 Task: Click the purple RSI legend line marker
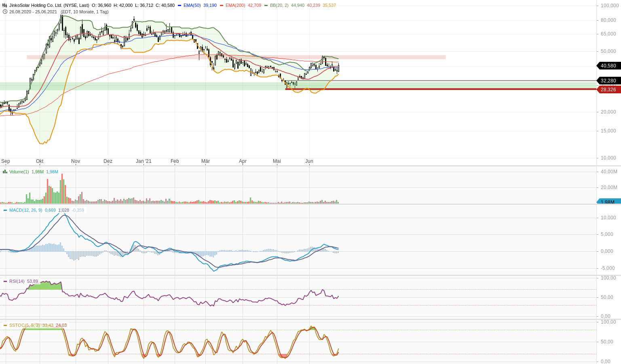[5, 281]
